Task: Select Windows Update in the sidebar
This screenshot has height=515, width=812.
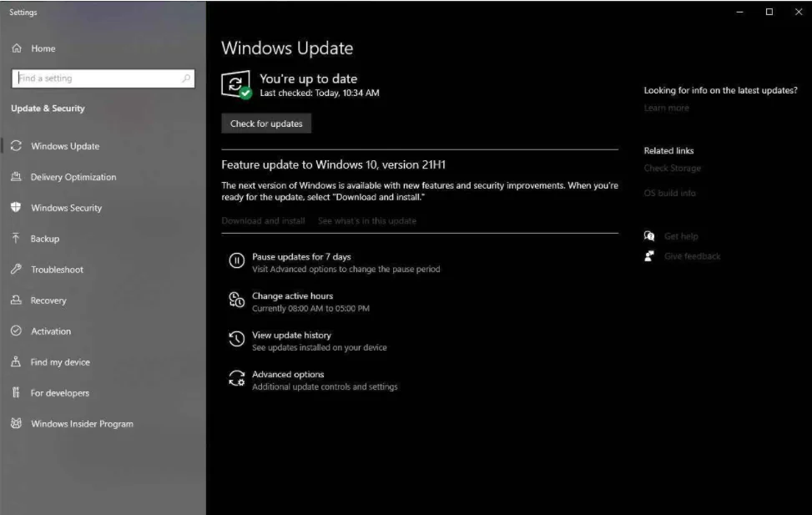Action: (x=65, y=146)
